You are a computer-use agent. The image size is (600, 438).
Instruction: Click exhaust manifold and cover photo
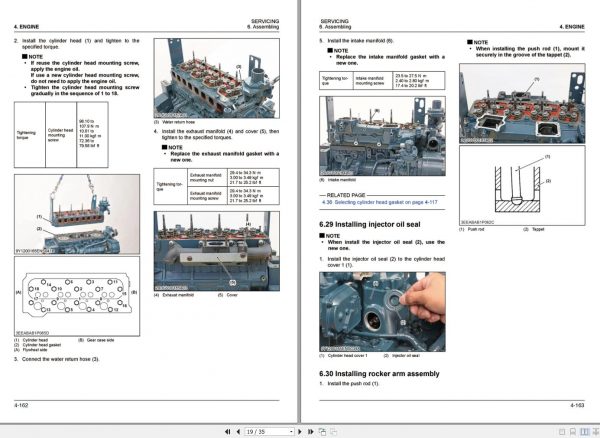tap(217, 251)
